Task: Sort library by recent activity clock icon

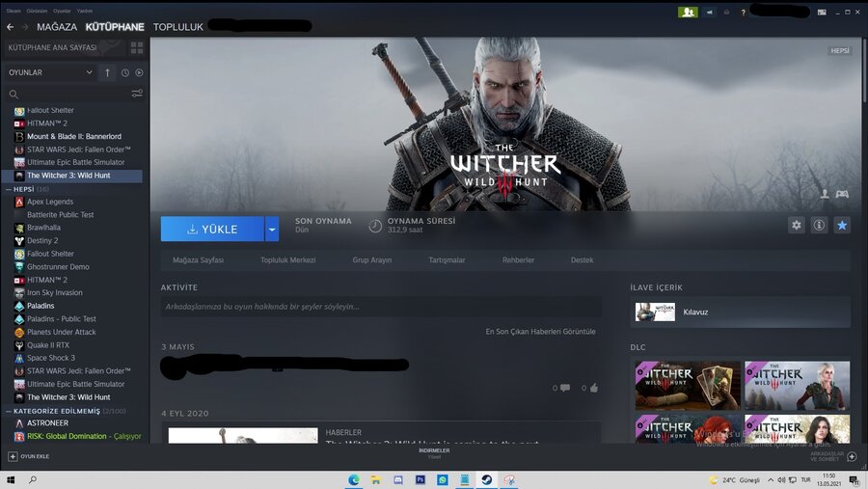Action: (125, 72)
